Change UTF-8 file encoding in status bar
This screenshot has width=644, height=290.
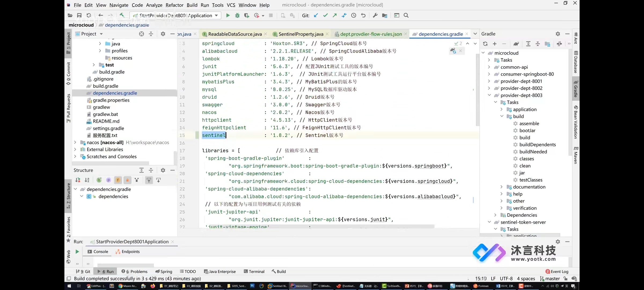[x=506, y=279]
